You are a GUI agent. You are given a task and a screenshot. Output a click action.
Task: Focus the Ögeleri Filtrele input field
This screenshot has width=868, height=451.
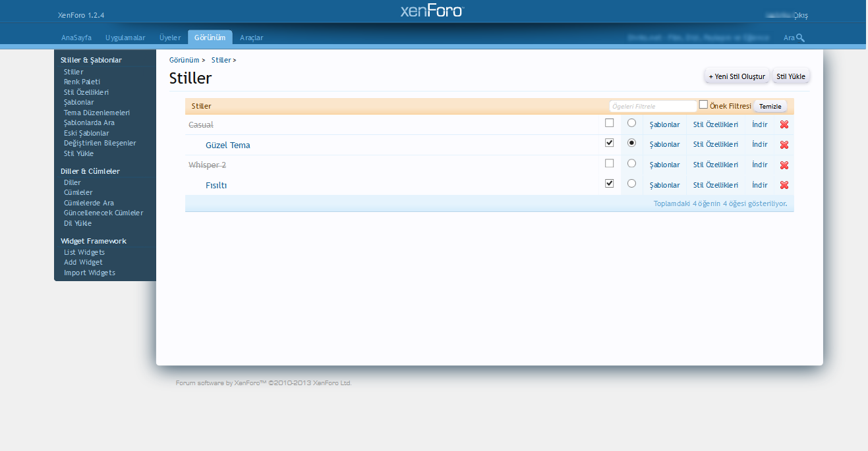pyautogui.click(x=652, y=106)
